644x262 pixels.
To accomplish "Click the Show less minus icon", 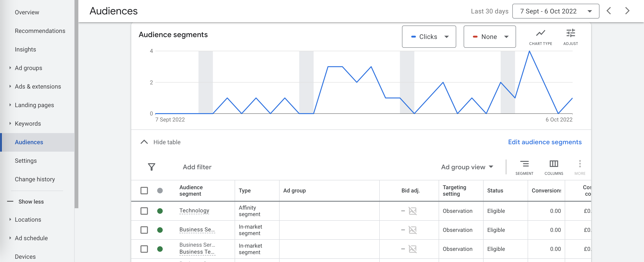I will (x=10, y=201).
